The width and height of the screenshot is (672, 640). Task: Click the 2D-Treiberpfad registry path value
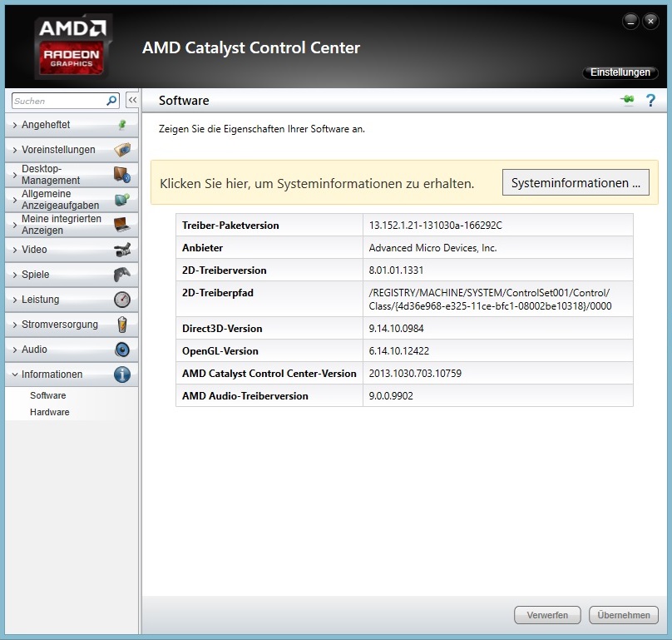pos(490,300)
